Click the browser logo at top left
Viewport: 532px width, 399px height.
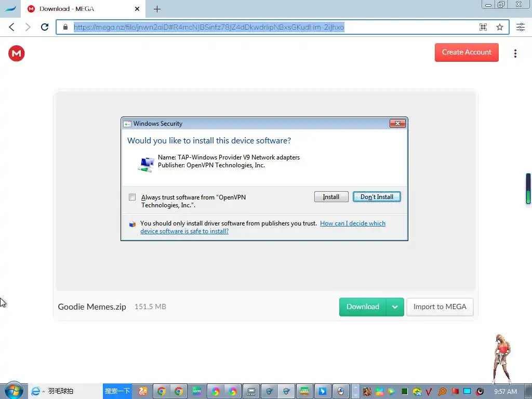10,9
